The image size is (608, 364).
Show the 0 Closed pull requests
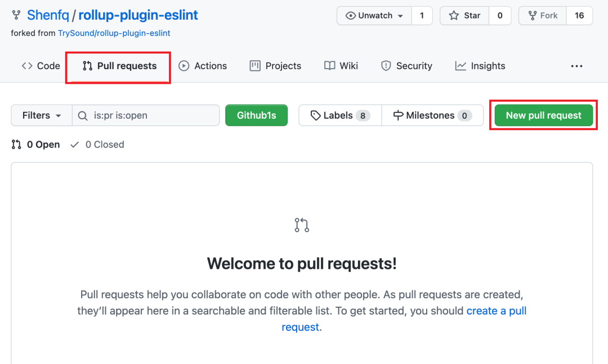[x=97, y=145]
